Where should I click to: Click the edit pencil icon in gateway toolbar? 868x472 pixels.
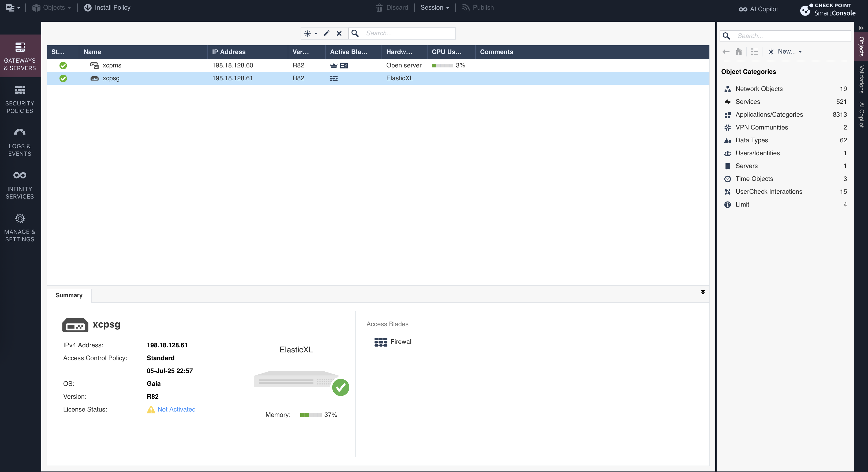pyautogui.click(x=326, y=33)
